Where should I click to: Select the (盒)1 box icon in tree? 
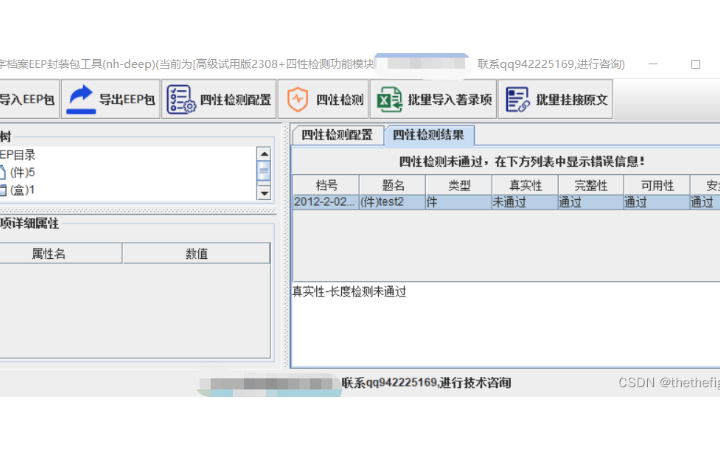[3, 190]
